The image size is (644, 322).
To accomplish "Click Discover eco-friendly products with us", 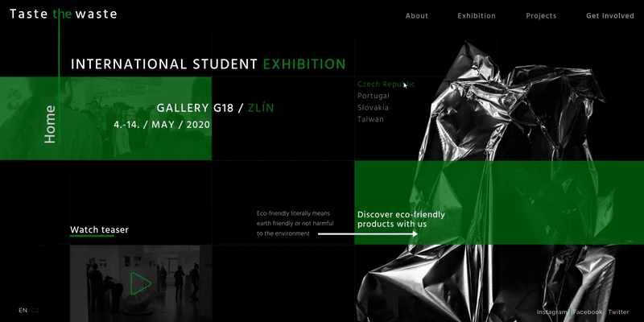I will tap(401, 219).
